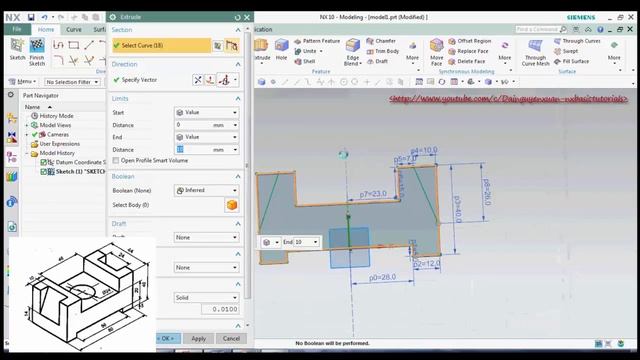Open the Synchronous Modeling More menu

505,51
